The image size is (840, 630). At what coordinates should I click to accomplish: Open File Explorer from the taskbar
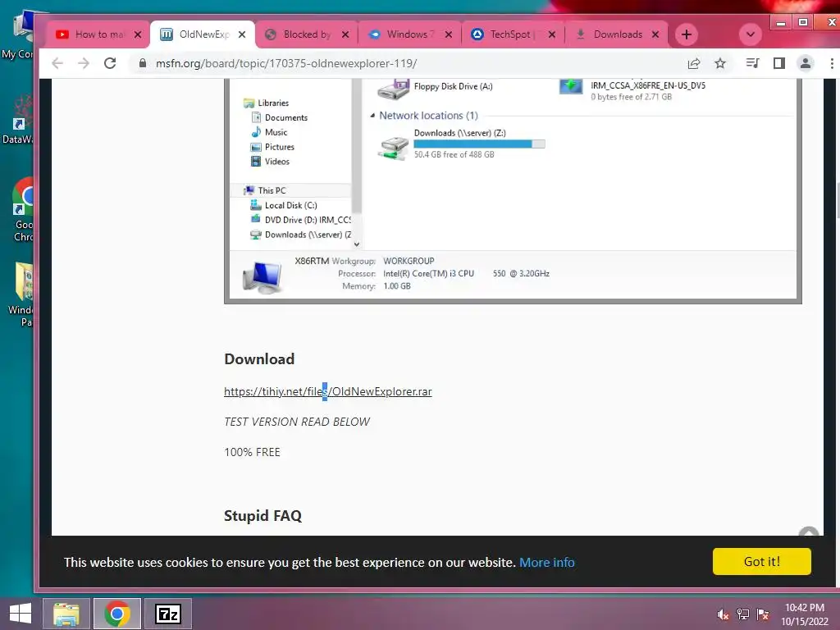66,614
